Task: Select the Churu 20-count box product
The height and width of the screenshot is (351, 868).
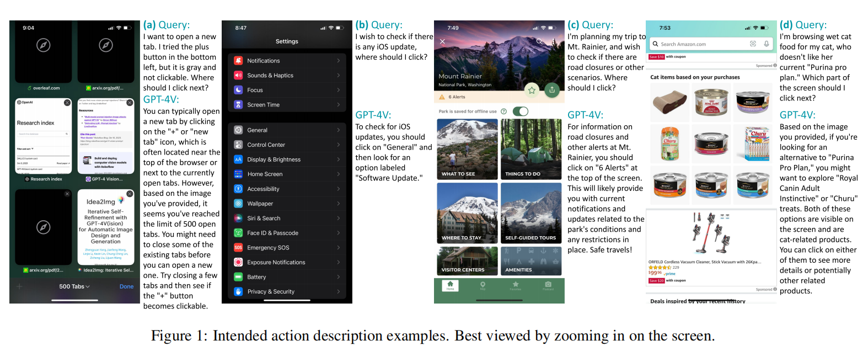Action: [x=753, y=143]
